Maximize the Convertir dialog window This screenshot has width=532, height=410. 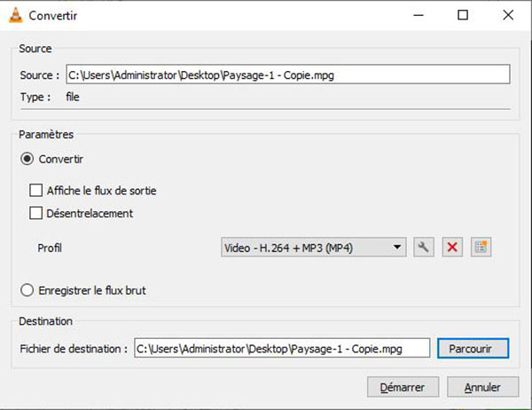462,15
